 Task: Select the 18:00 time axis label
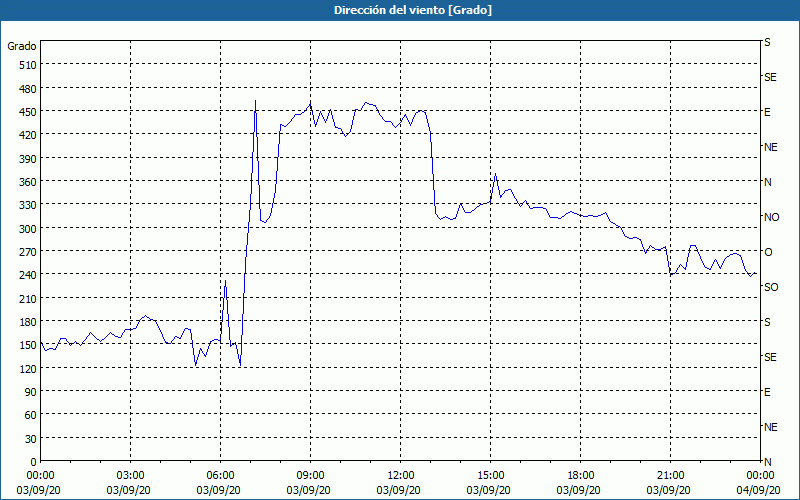(x=580, y=476)
